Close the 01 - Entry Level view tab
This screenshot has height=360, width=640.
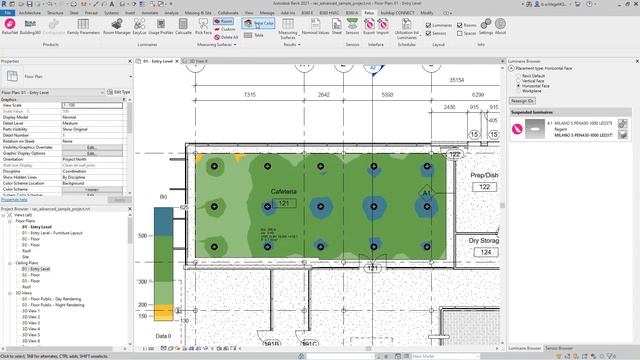point(177,61)
